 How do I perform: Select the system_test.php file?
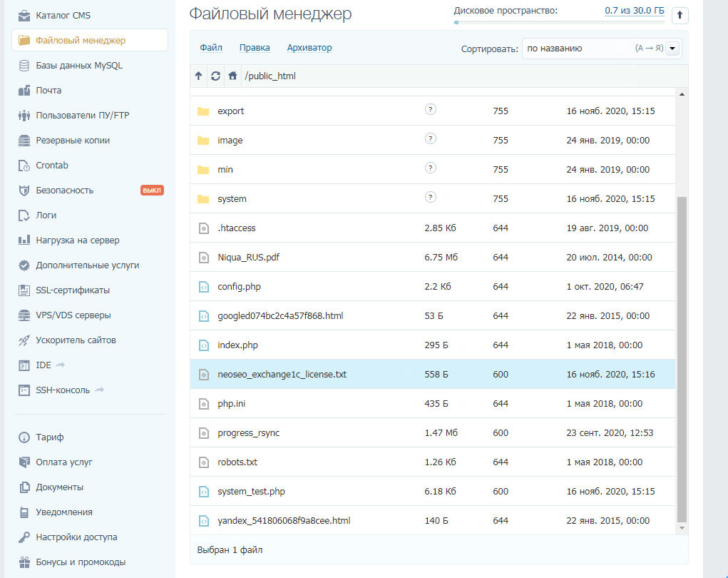pos(433,492)
